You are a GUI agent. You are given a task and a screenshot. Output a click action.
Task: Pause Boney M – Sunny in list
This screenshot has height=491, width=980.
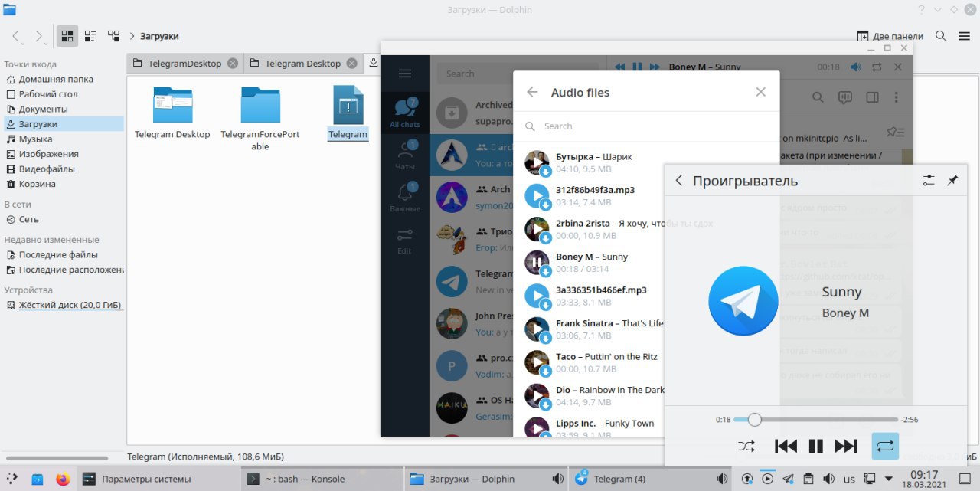537,263
